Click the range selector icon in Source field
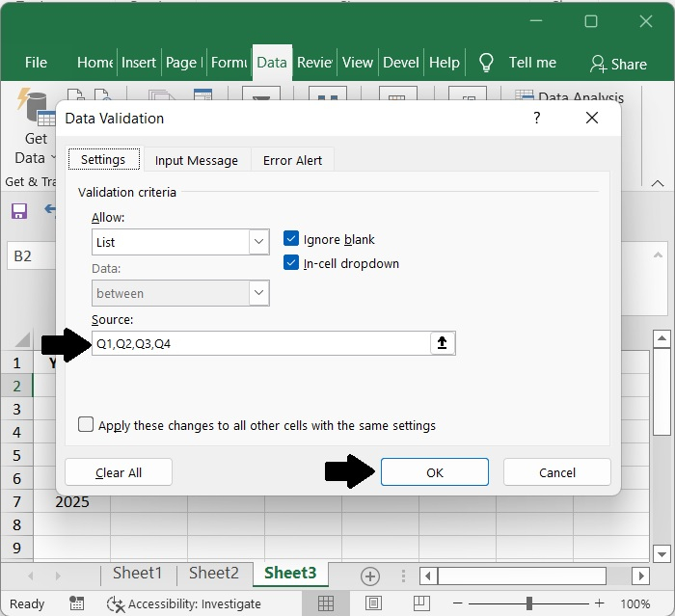Screen dimensions: 675x616 point(442,343)
